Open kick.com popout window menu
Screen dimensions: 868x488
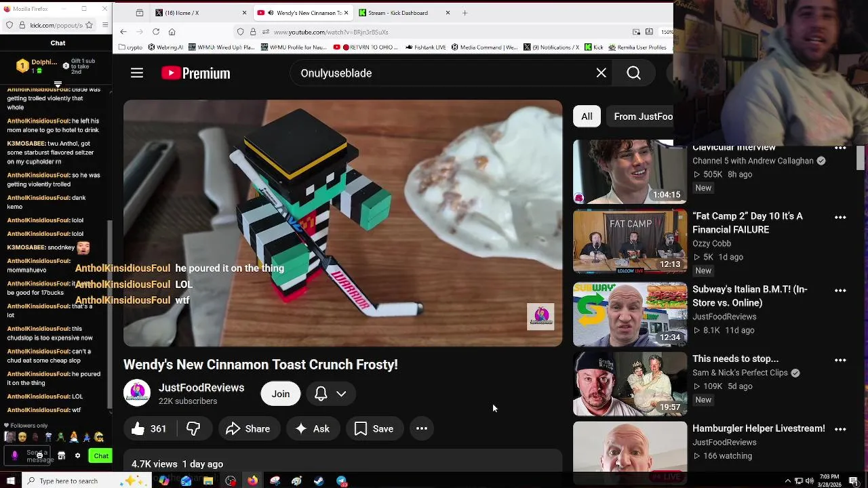105,25
